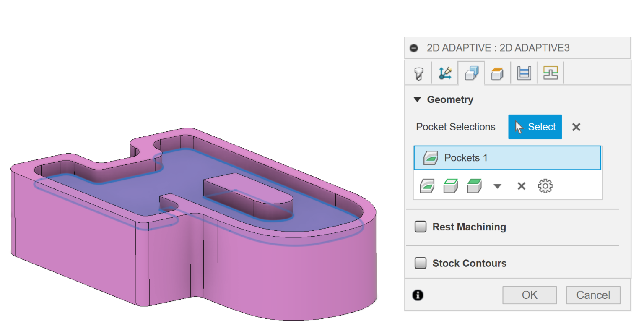Open the dropdown arrow next to selection icons

(497, 186)
